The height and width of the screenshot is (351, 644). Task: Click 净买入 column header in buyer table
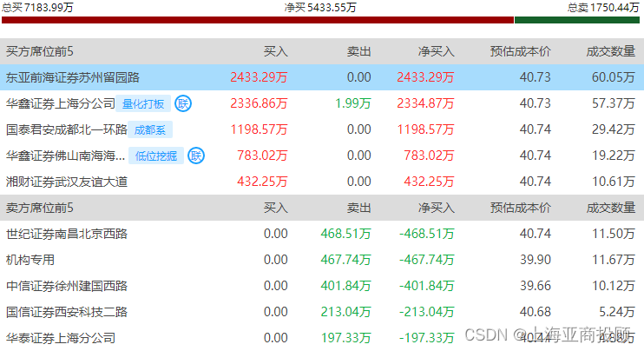[x=437, y=51]
